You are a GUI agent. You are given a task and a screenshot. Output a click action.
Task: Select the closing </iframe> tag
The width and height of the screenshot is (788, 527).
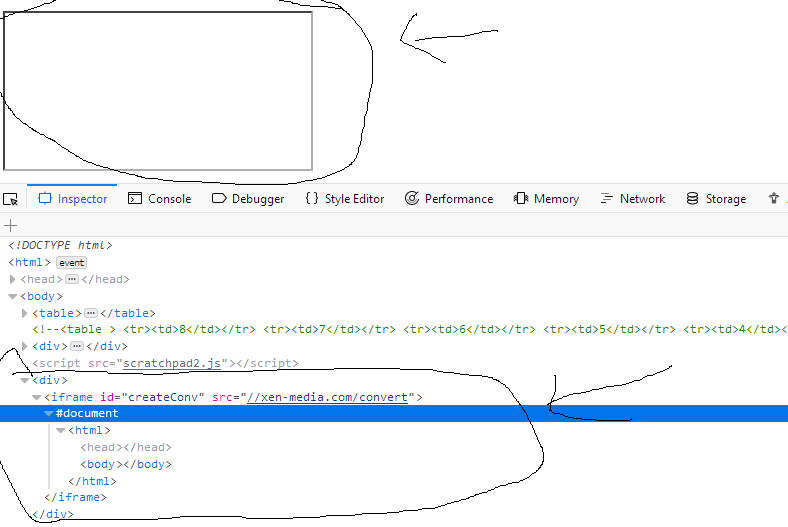click(75, 497)
